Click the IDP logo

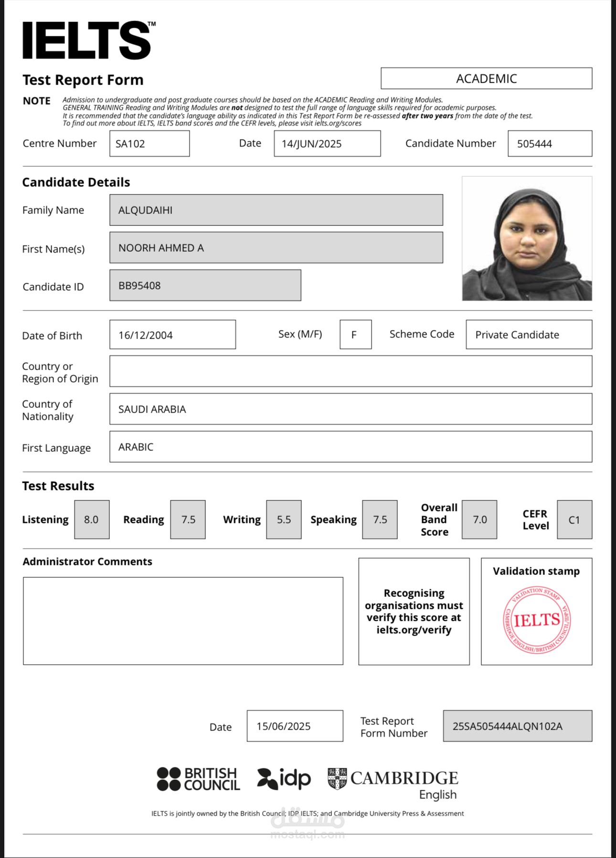click(284, 779)
